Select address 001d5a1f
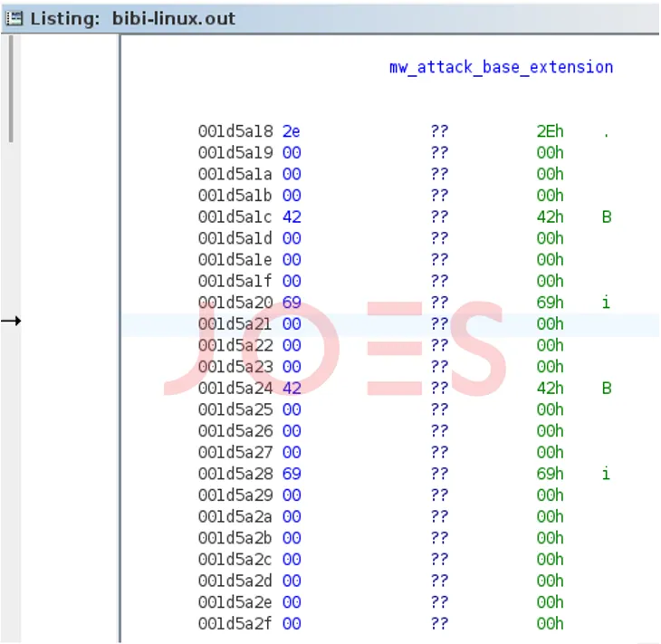This screenshot has width=661, height=644. pos(235,282)
